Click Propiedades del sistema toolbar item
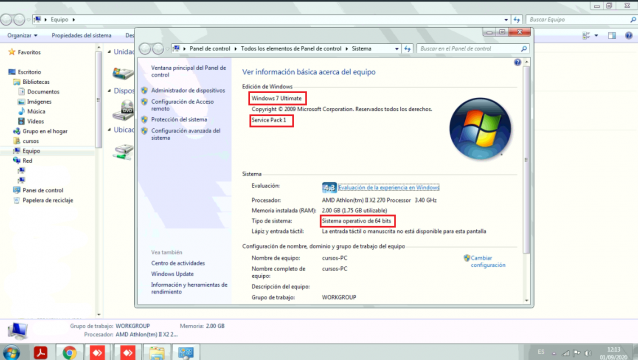 (81, 36)
